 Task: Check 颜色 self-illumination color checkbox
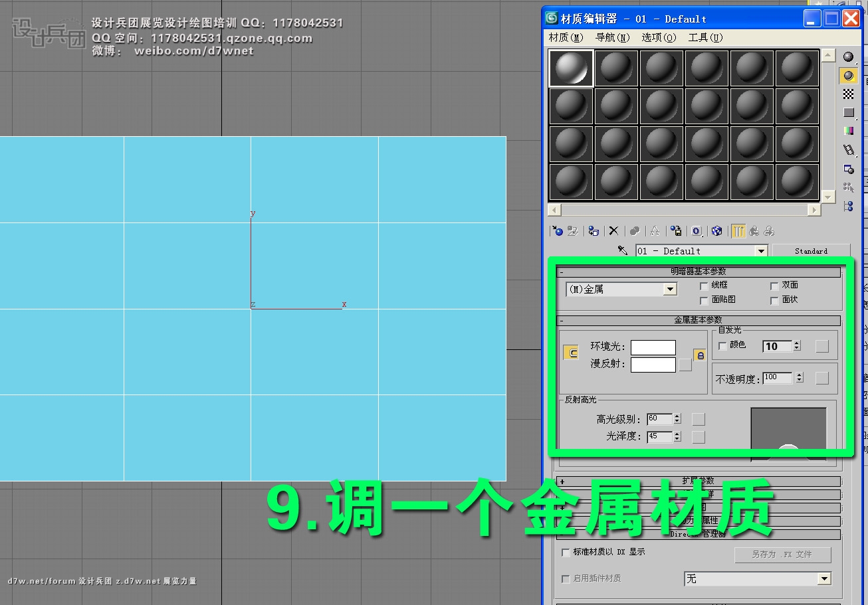723,345
